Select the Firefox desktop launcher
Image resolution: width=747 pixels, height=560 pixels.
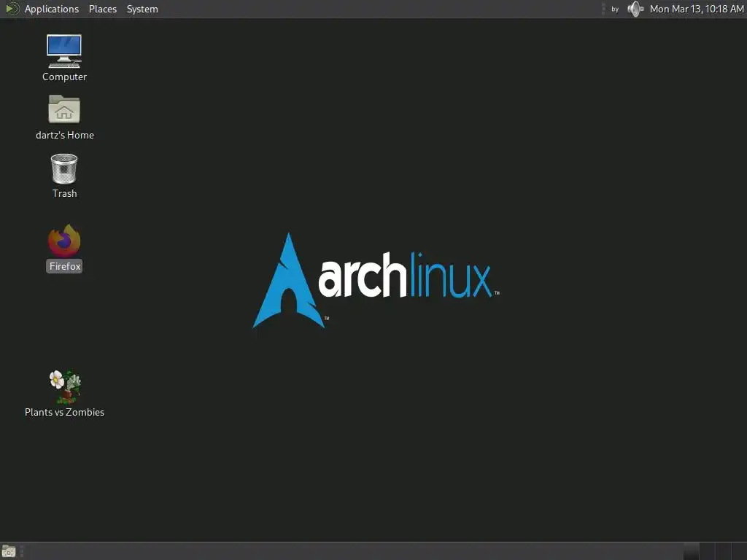[x=64, y=241]
